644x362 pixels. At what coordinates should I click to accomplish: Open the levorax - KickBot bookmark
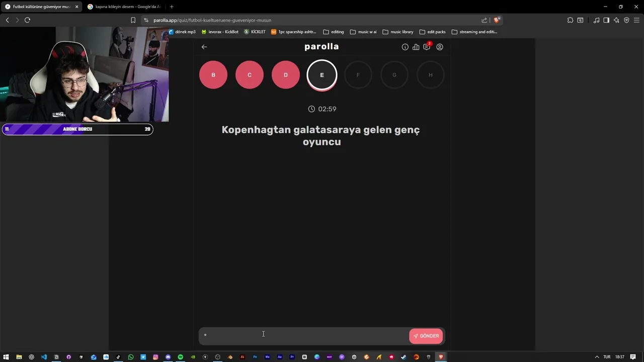click(220, 32)
